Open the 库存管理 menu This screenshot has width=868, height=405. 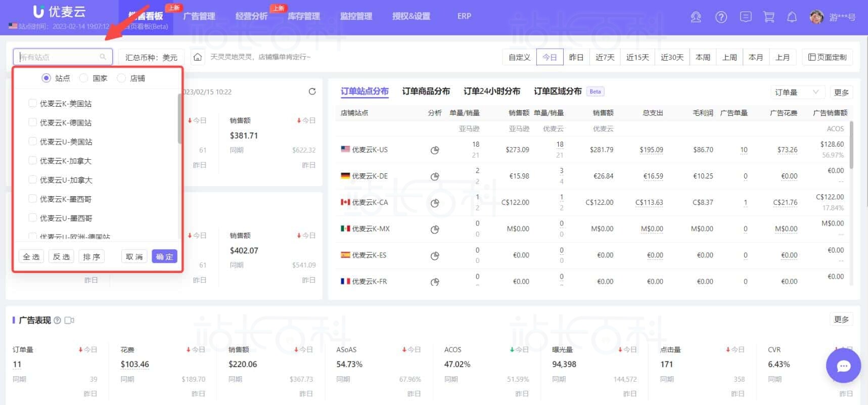pos(304,16)
